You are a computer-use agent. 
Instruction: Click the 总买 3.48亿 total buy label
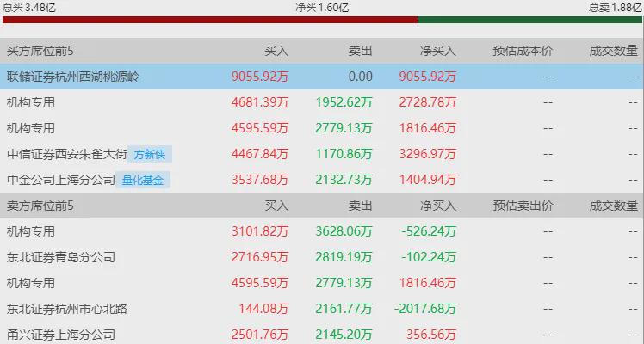28,7
